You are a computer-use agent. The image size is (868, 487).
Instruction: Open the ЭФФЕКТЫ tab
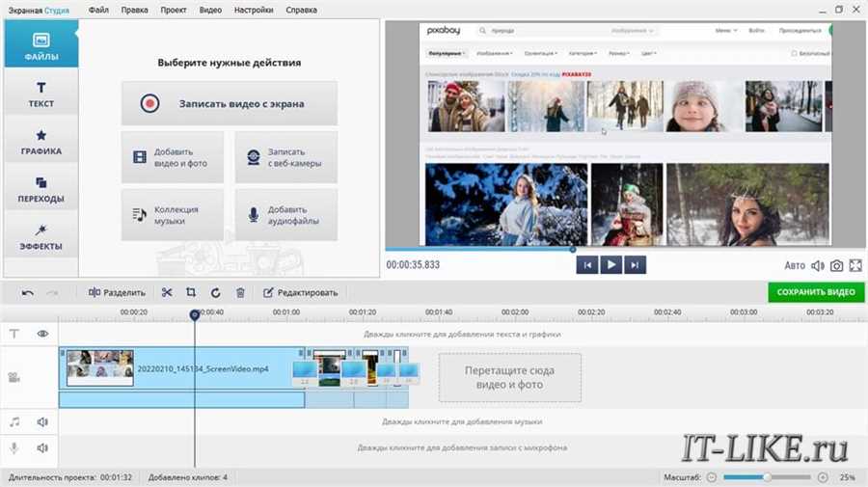coord(41,236)
